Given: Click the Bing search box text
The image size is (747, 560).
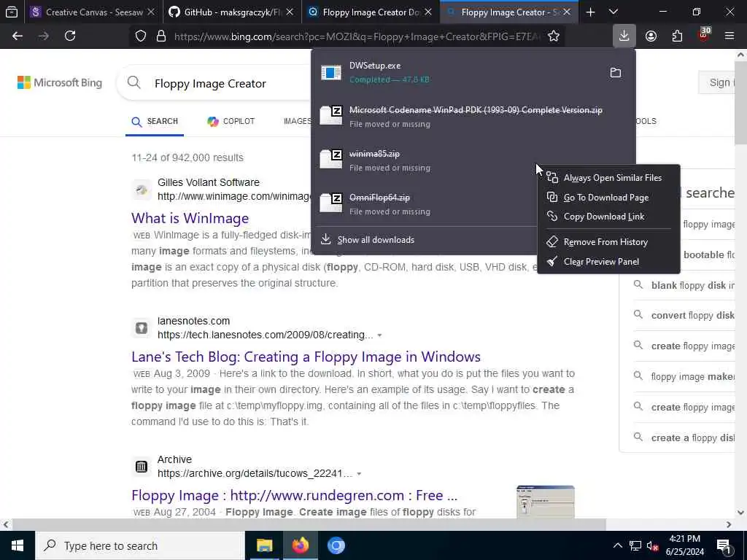Looking at the screenshot, I should pos(210,83).
